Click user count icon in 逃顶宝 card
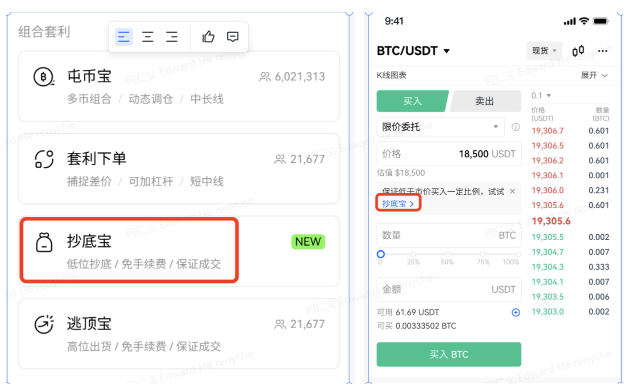Screen dimensions: 630x392 (x=280, y=324)
